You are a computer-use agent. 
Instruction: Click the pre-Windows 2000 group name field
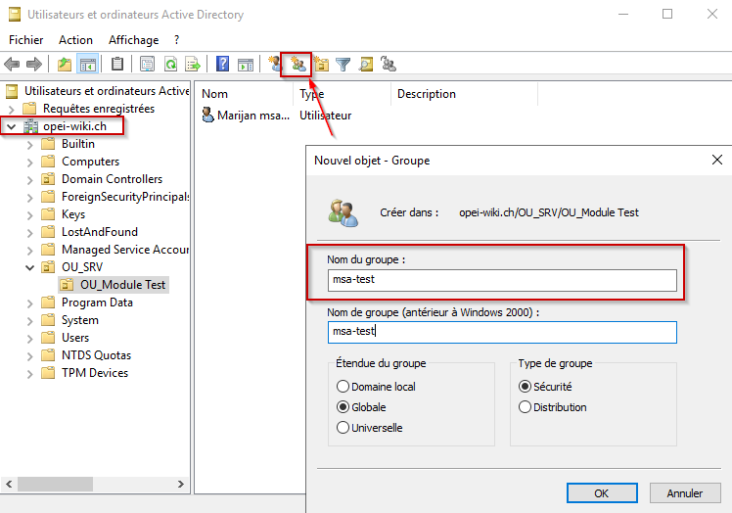(502, 332)
